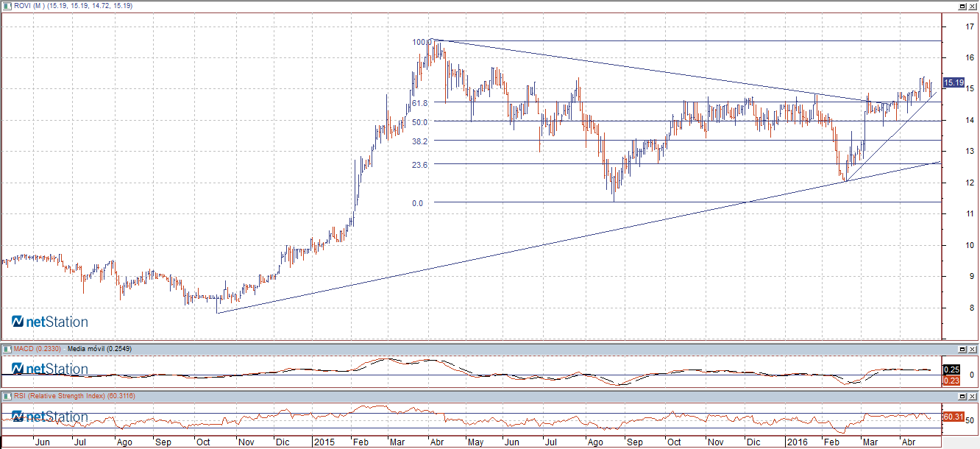Close the RSI indicator panel
The height and width of the screenshot is (449, 980).
972,396
